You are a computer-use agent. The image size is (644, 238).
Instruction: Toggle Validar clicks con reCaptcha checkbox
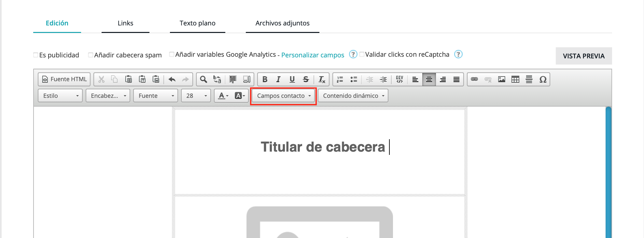[x=362, y=54]
